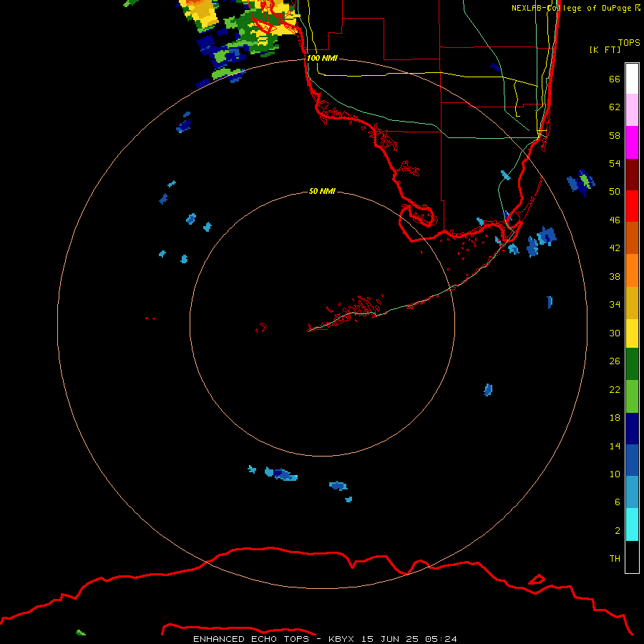Click the legend value 54
This screenshot has height=644, width=644.
pos(615,163)
